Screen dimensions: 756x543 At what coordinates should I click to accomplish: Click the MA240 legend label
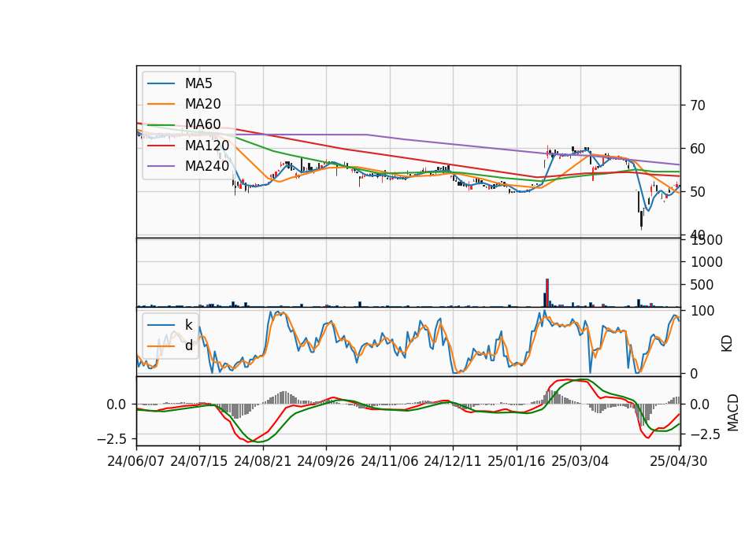click(207, 166)
